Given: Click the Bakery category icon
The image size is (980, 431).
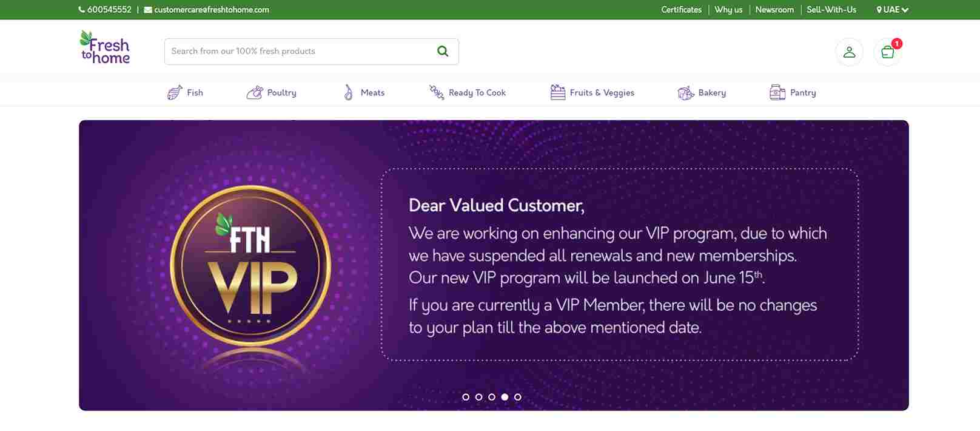Looking at the screenshot, I should pyautogui.click(x=686, y=93).
